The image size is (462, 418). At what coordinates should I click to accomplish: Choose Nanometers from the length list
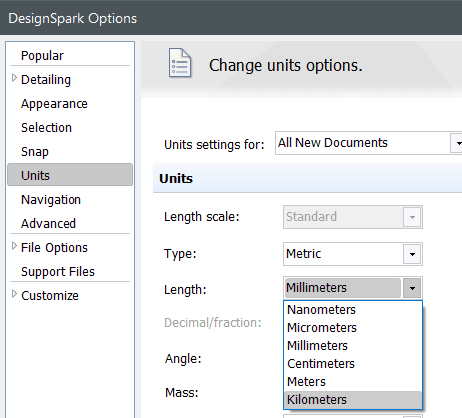353,310
